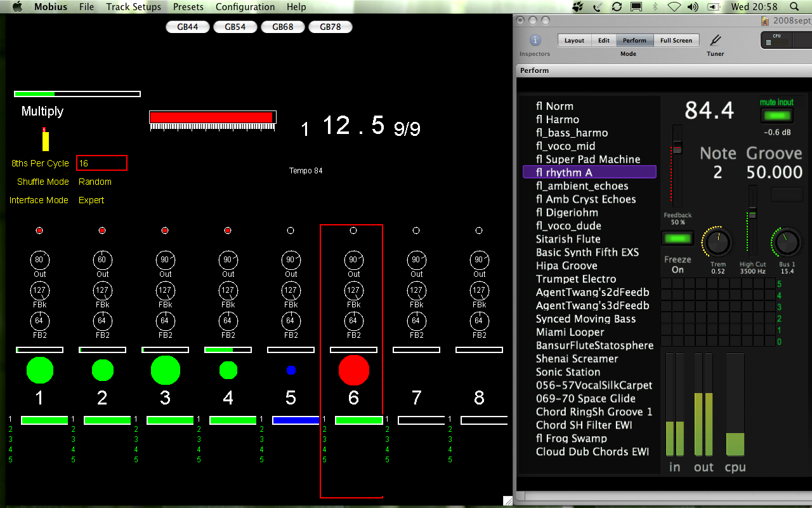Switch to Edit mode
Screen dimensions: 812x508
[603, 40]
